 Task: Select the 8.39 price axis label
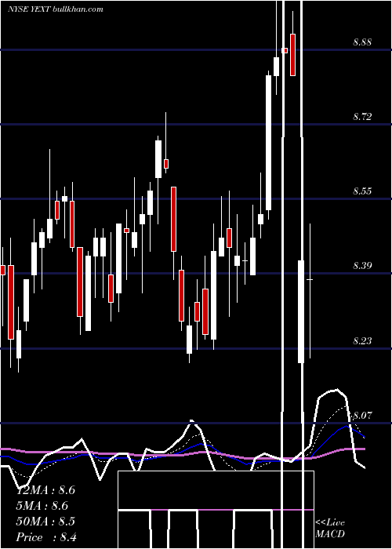[x=362, y=266]
